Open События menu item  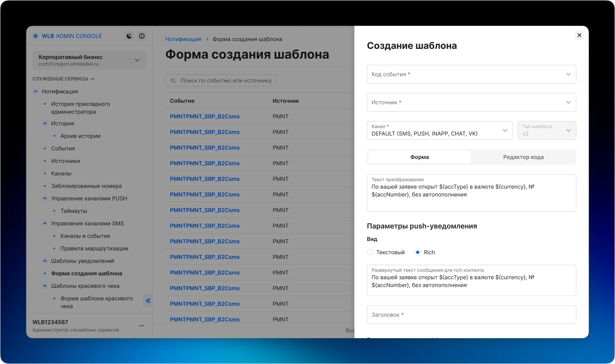[63, 148]
